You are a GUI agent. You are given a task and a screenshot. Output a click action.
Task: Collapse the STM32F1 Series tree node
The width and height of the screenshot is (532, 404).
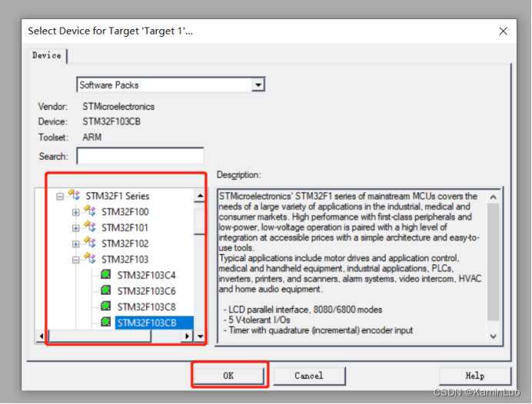coord(60,197)
